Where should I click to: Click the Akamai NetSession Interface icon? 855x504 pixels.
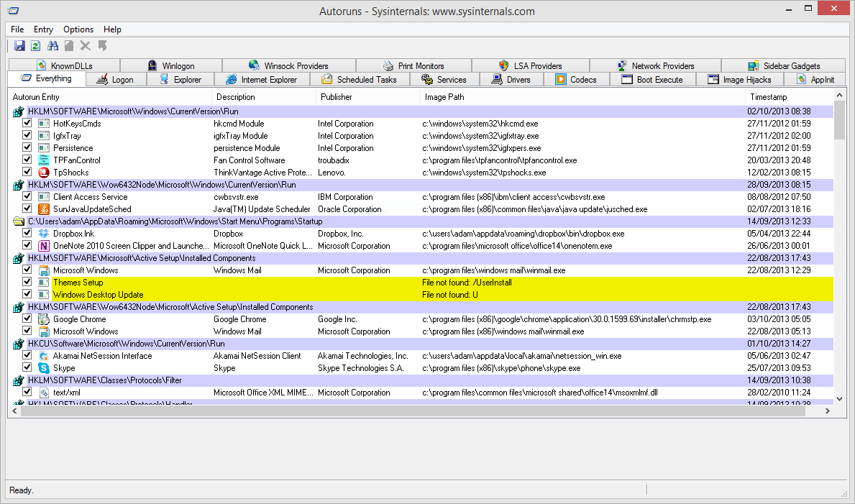(x=44, y=356)
